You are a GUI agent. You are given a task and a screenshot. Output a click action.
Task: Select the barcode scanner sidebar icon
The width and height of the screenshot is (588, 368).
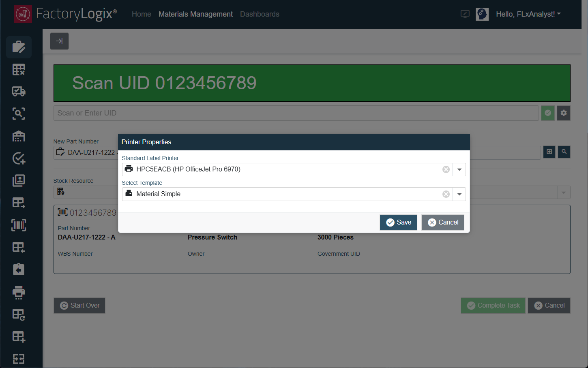[x=19, y=225]
